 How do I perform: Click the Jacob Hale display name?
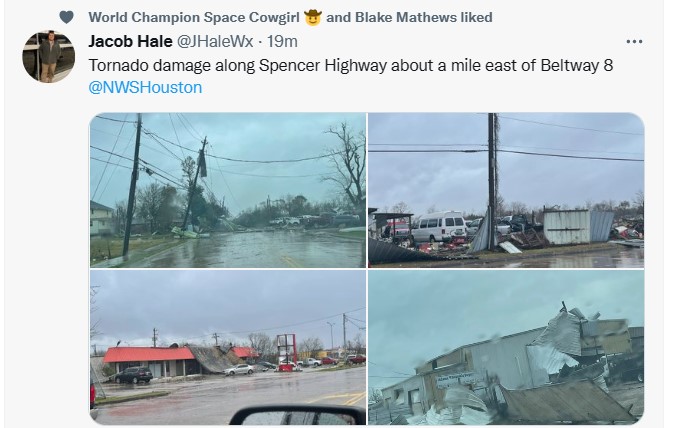[130, 42]
